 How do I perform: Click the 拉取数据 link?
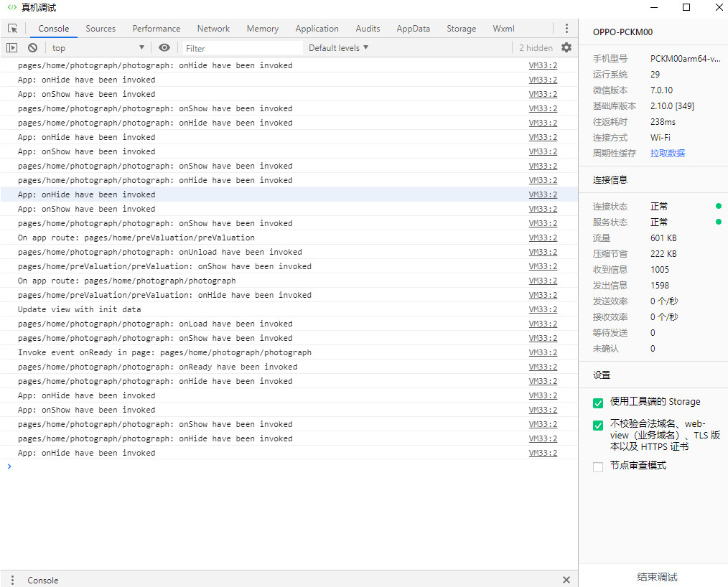[667, 153]
